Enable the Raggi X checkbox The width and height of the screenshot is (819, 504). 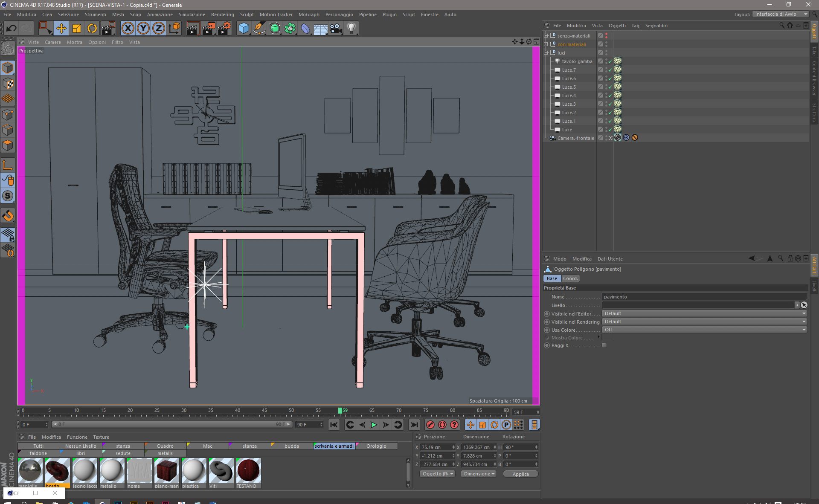click(604, 345)
